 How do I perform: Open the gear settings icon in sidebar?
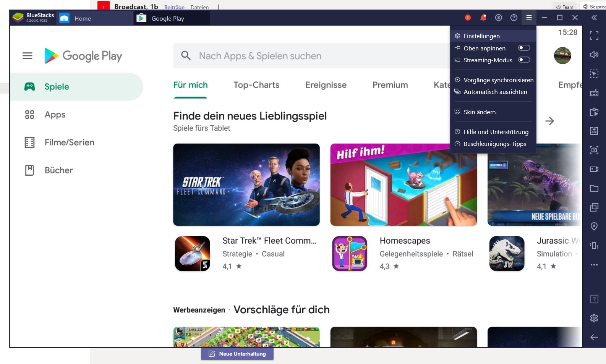coord(594,318)
